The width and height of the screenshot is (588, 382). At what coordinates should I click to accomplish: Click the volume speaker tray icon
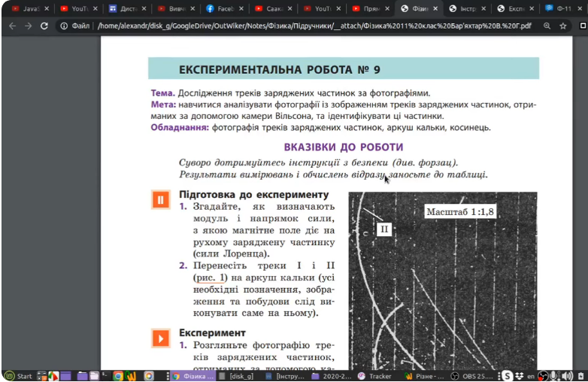pyautogui.click(x=567, y=376)
